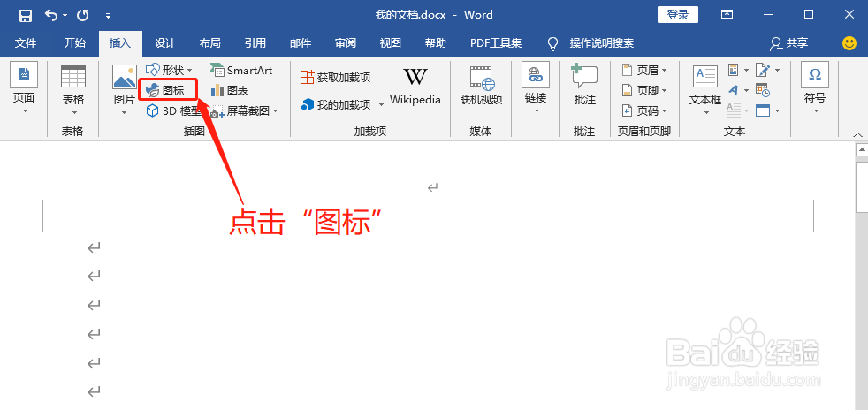Switch to the 开始 tab

click(x=75, y=43)
